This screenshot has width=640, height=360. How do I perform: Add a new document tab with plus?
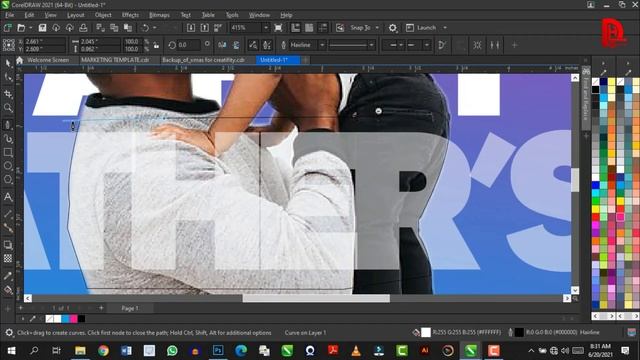(304, 60)
